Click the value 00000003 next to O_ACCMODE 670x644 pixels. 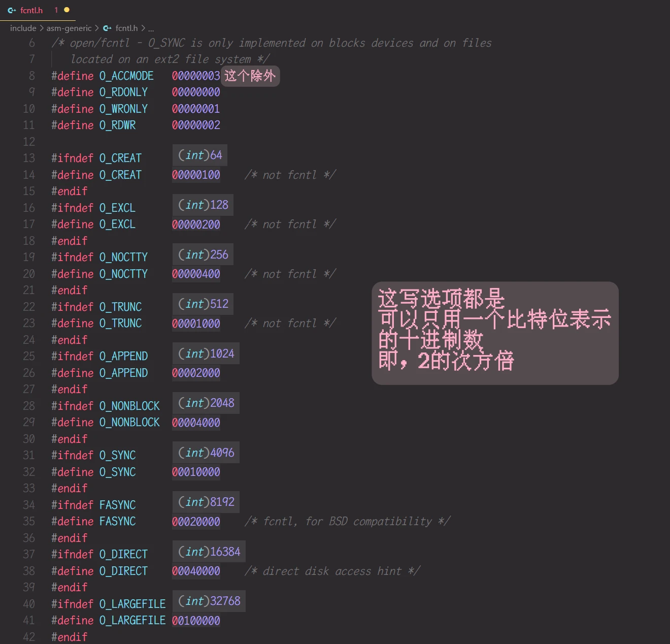[x=196, y=76]
